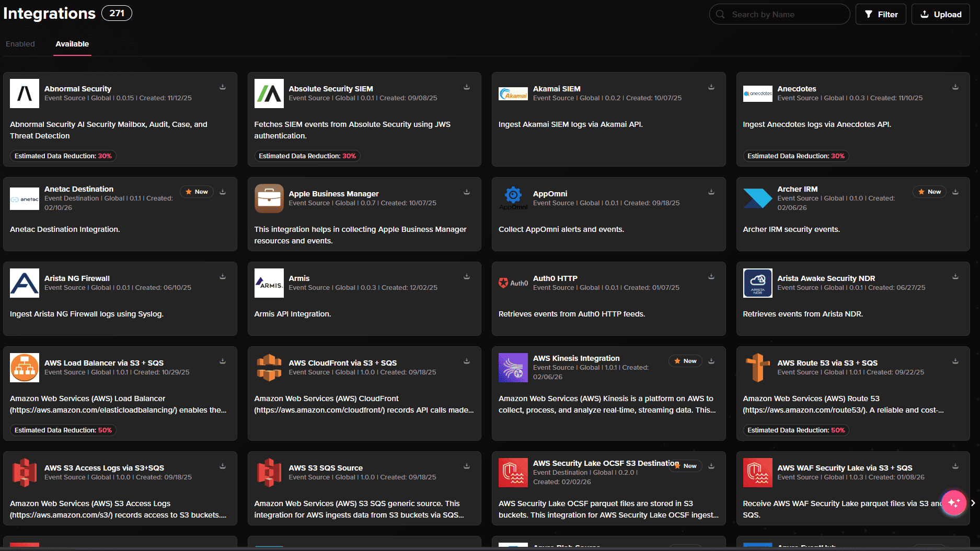
Task: Download Absolute Security SIEM integration
Action: point(467,87)
